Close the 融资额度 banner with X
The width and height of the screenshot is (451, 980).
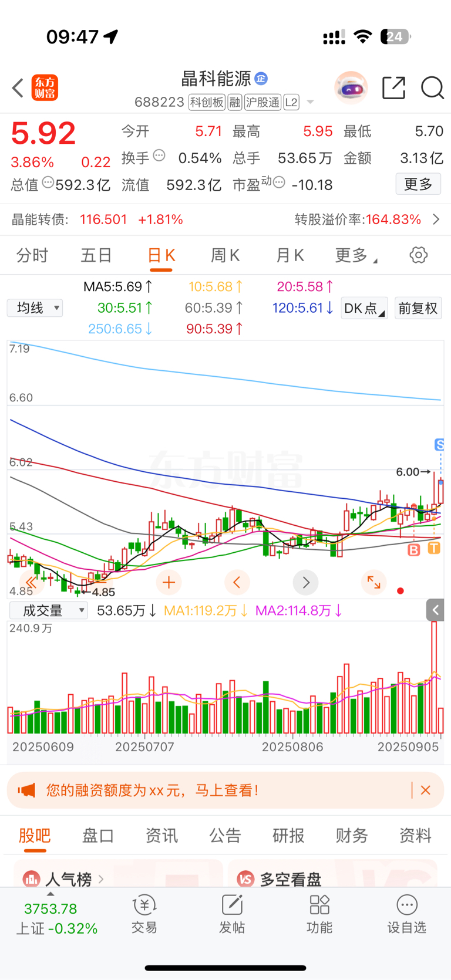[x=426, y=790]
